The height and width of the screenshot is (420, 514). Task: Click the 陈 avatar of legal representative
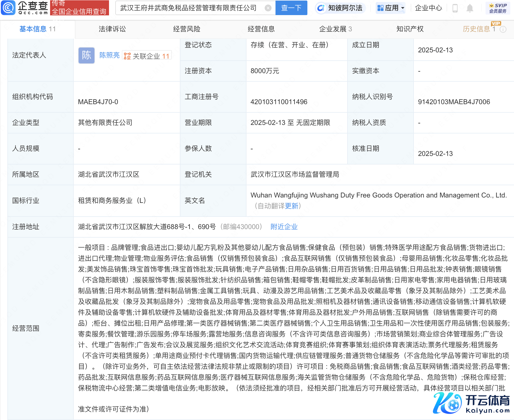(86, 55)
